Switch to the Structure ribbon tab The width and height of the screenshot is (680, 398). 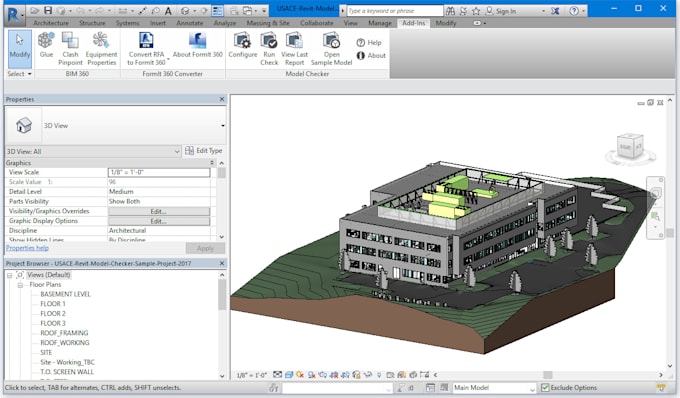[x=92, y=23]
